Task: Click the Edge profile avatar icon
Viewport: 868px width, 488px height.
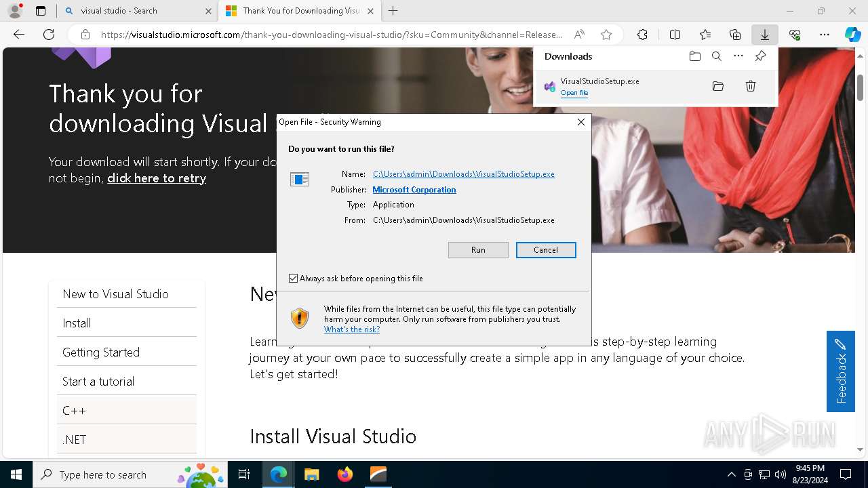Action: [x=15, y=11]
